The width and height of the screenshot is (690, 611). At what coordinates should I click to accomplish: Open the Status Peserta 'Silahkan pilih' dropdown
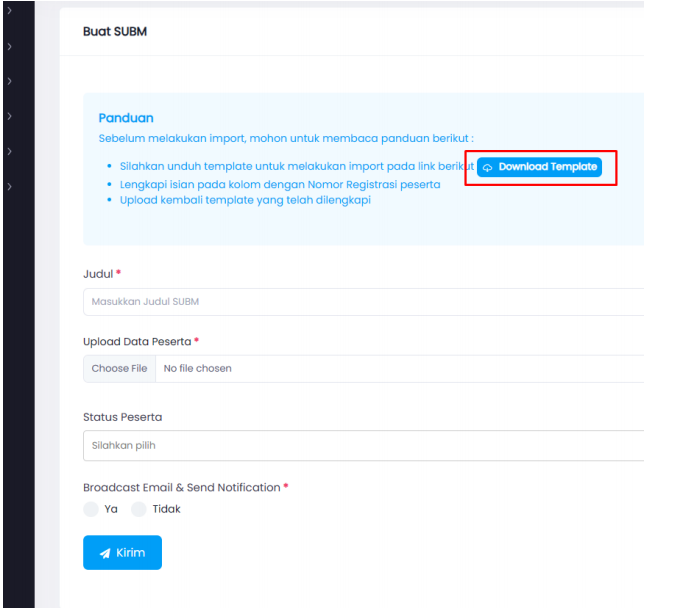362,445
